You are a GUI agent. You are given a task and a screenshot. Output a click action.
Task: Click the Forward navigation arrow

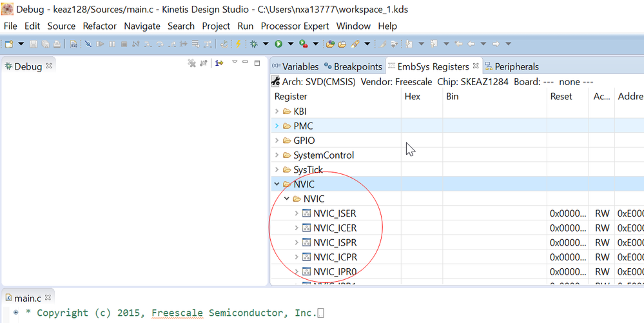point(496,44)
